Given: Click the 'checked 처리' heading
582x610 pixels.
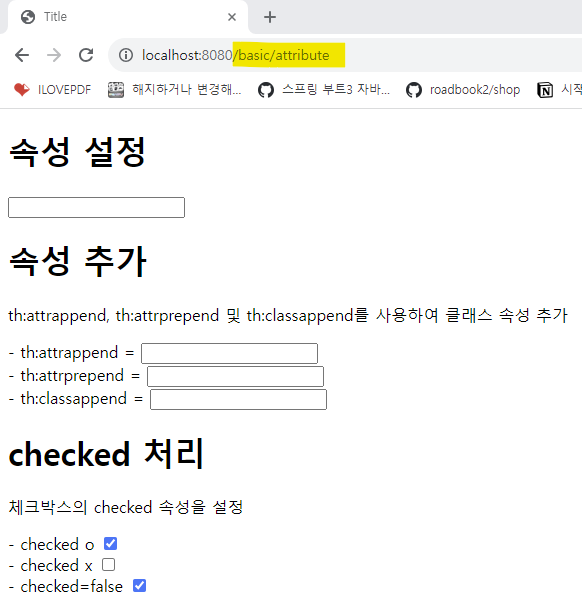Looking at the screenshot, I should (106, 454).
